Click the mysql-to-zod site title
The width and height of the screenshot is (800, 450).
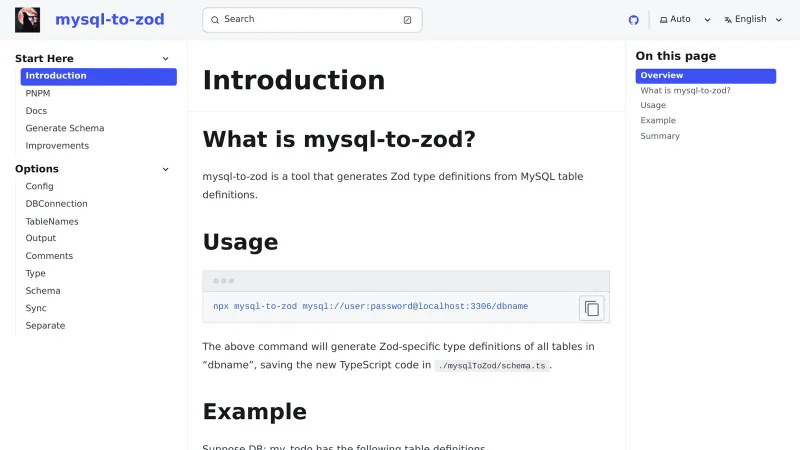point(110,20)
